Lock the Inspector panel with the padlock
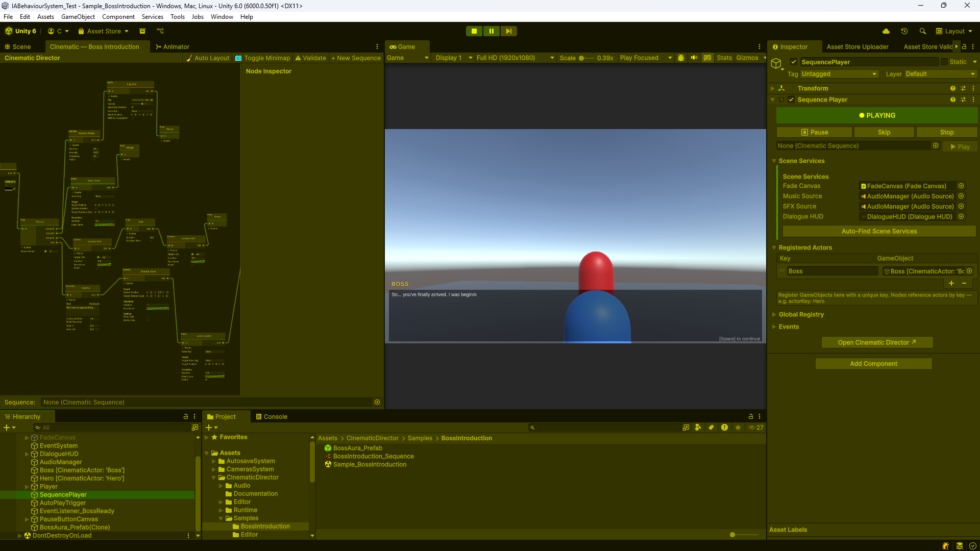This screenshot has height=551, width=980. (x=964, y=46)
